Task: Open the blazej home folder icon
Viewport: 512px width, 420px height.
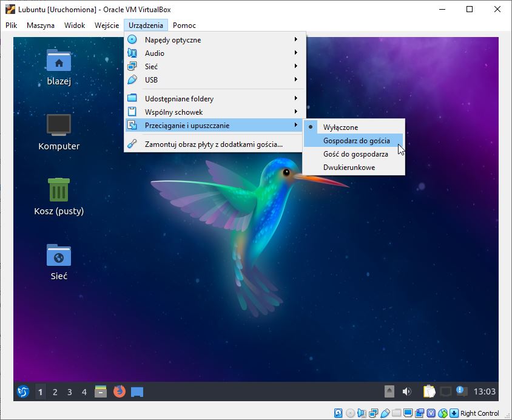Action: (x=59, y=61)
